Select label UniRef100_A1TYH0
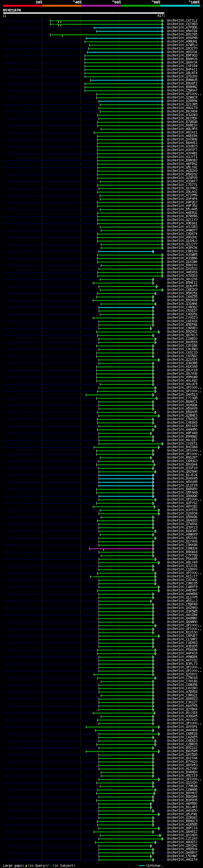 (x=182, y=769)
